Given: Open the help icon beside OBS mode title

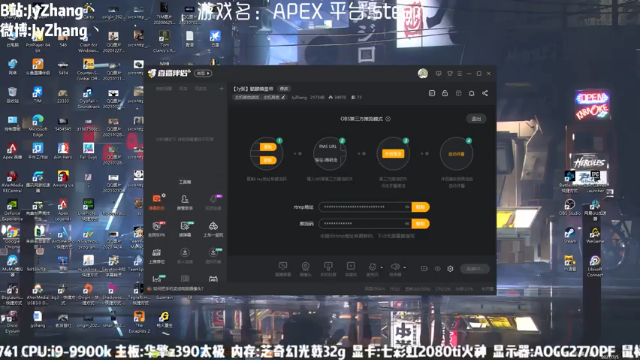Looking at the screenshot, I should (x=388, y=119).
